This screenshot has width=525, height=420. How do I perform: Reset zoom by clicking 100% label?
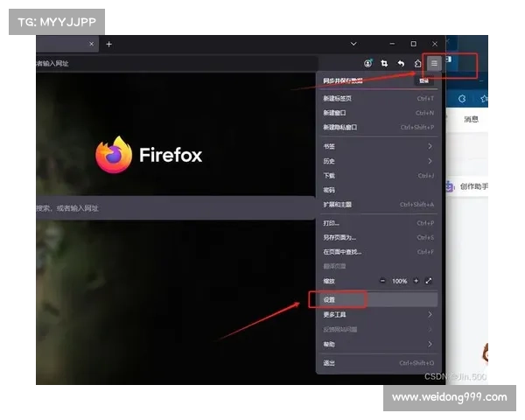[x=399, y=281]
